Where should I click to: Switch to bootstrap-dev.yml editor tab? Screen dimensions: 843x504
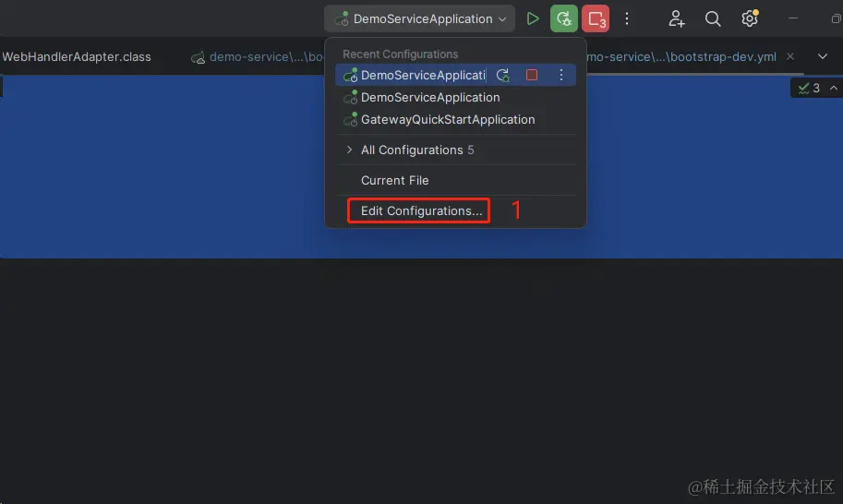tap(681, 57)
